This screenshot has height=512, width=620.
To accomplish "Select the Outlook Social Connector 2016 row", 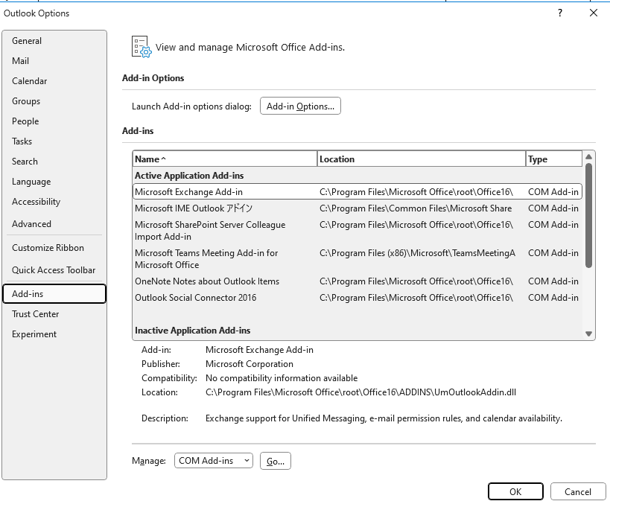I will coord(357,298).
